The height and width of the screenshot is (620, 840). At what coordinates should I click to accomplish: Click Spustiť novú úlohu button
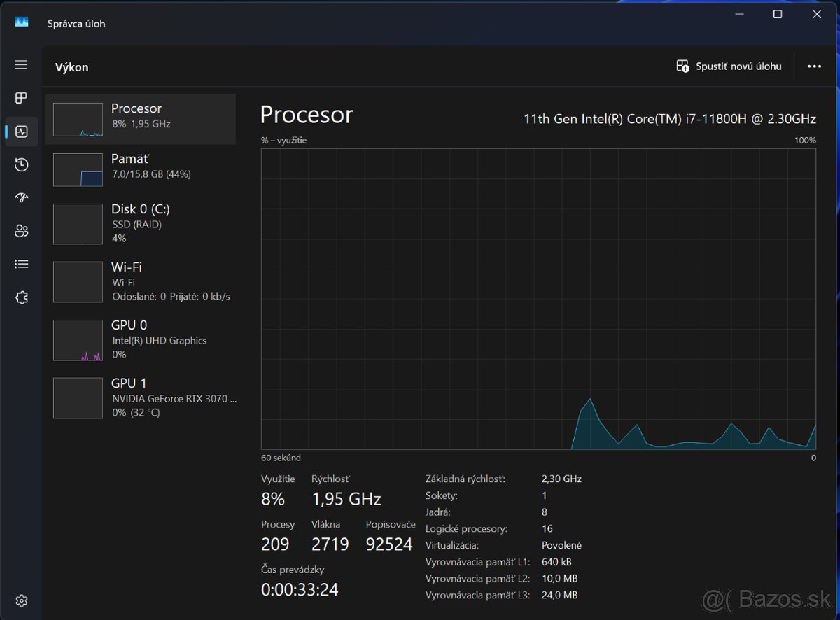(x=729, y=66)
